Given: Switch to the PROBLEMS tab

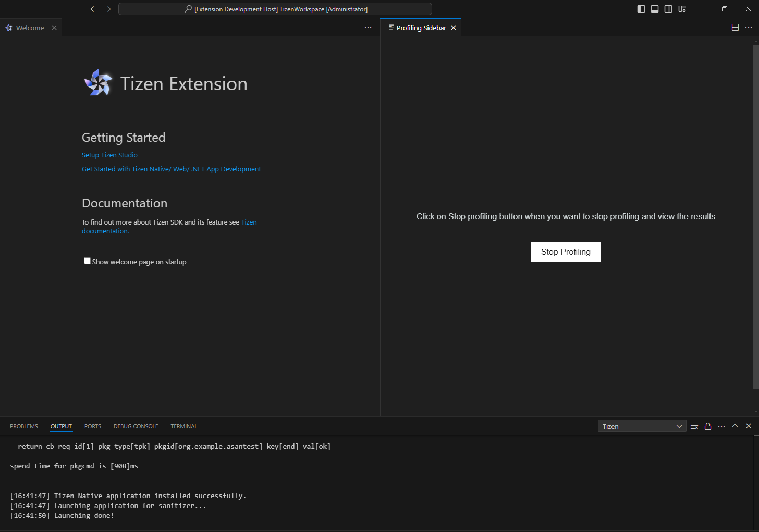Looking at the screenshot, I should click(x=24, y=426).
